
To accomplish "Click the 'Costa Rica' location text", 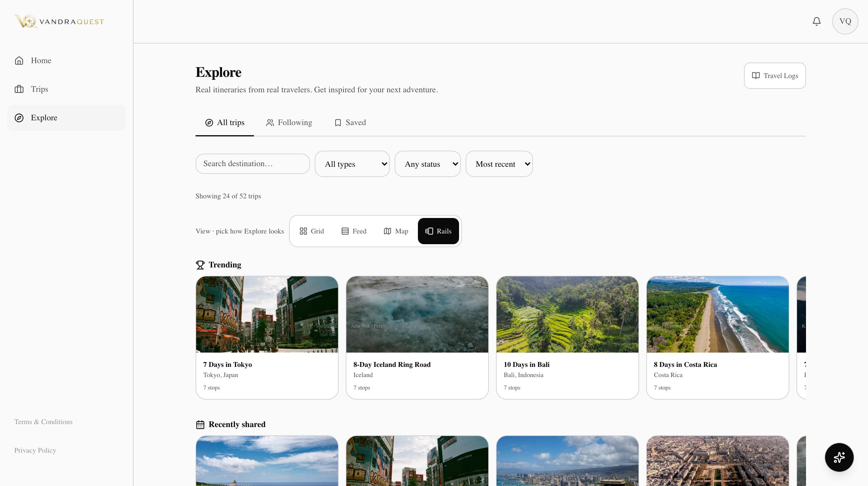I will [668, 375].
